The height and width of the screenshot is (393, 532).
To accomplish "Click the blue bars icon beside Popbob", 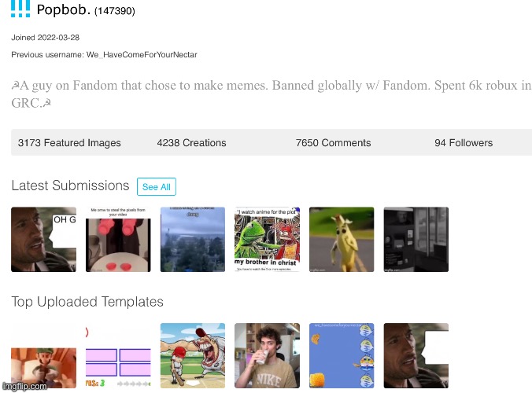I will pos(20,10).
